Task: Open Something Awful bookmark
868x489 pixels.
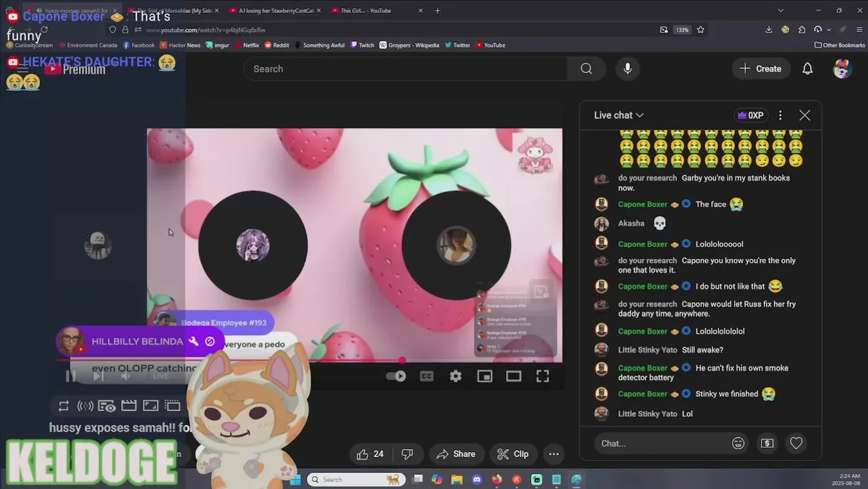Action: [x=319, y=46]
